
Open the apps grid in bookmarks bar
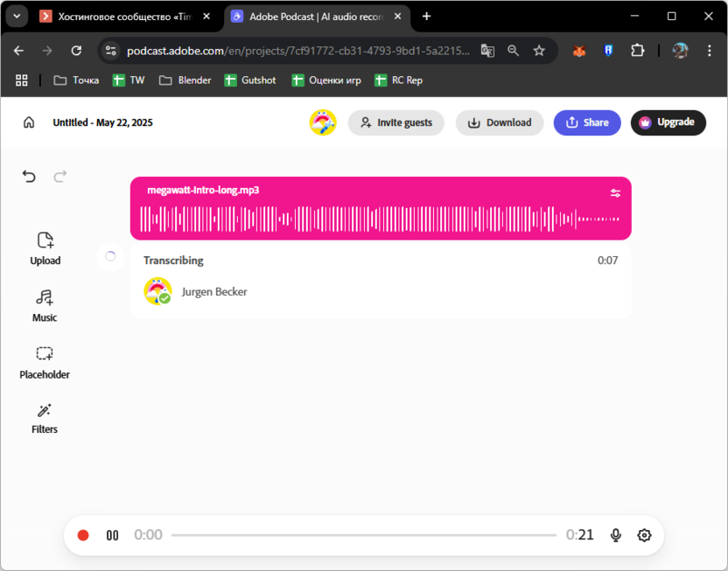coord(21,80)
